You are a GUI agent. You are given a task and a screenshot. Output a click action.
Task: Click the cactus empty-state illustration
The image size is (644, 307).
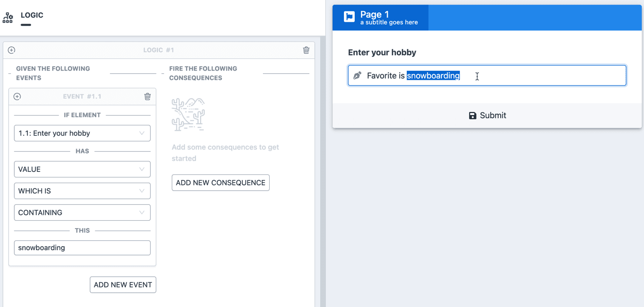188,115
